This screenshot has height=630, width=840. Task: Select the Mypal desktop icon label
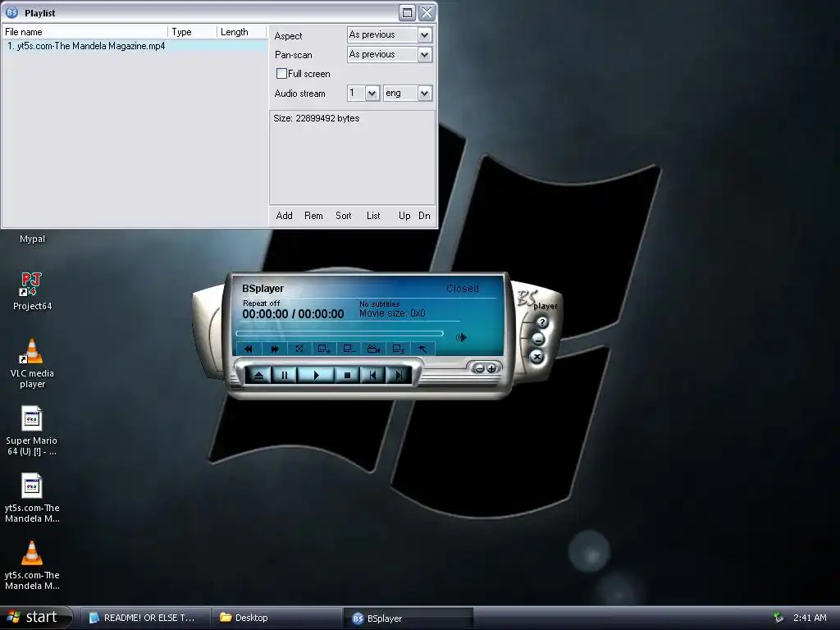pos(32,239)
